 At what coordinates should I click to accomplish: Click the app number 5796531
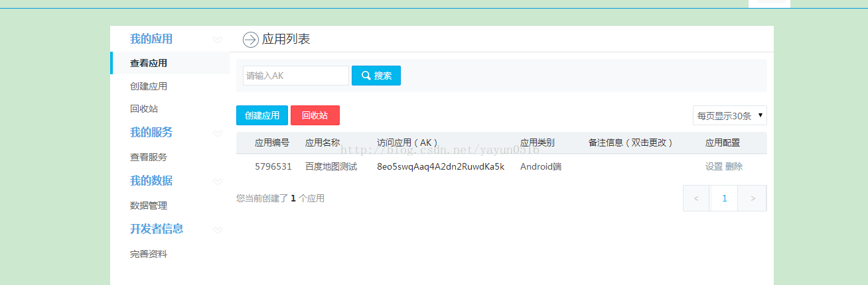273,166
